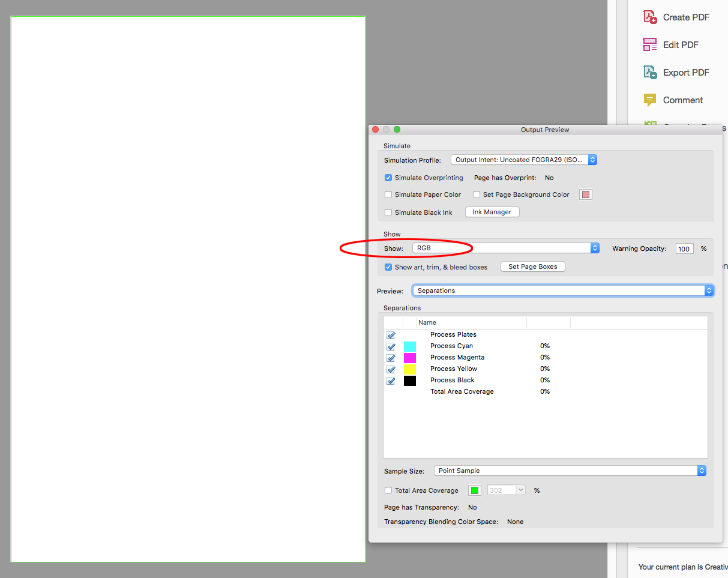
Task: Enable Total Area Coverage highlighting
Action: (388, 490)
